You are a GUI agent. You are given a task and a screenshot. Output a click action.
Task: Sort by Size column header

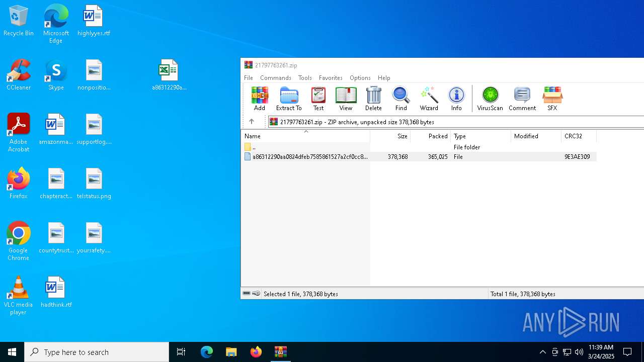tap(390, 136)
